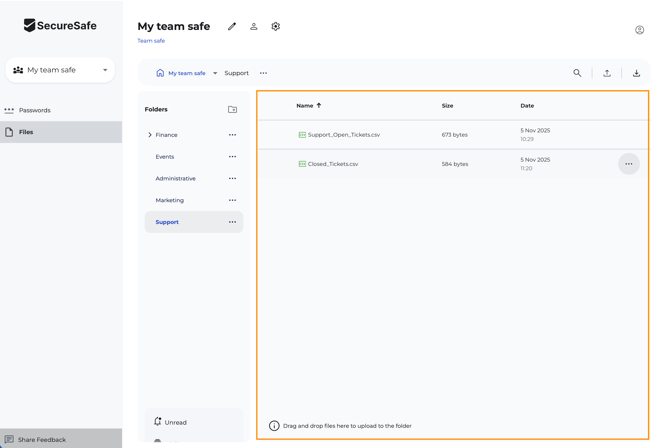This screenshot has width=670, height=448.
Task: Go to home icon in breadcrumb
Action: (160, 73)
